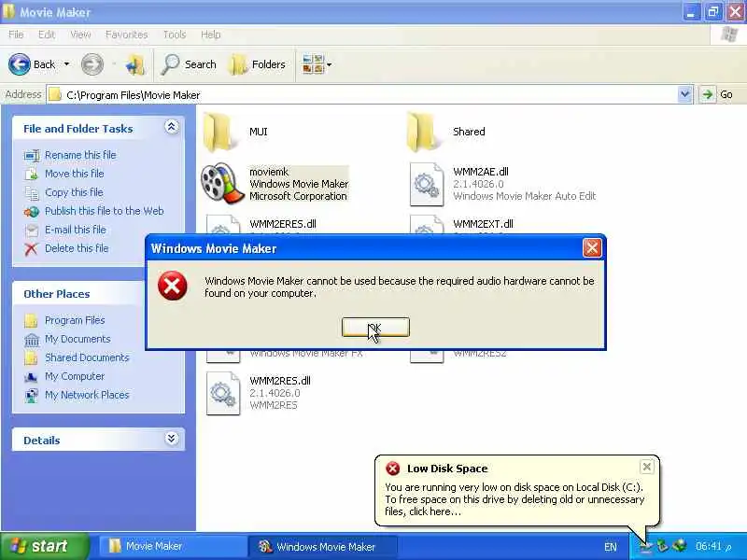Open the View menu
The image size is (747, 560).
click(80, 35)
